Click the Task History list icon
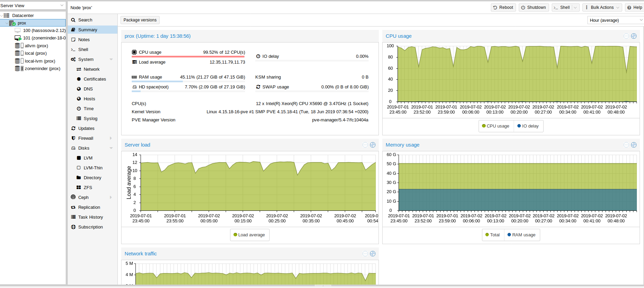Viewport: 644px width, 288px height. click(73, 217)
